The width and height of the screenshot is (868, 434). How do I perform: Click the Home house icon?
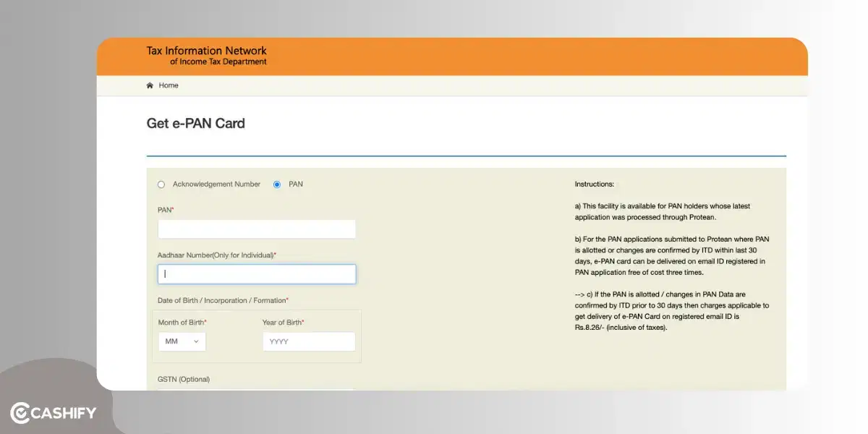point(150,85)
